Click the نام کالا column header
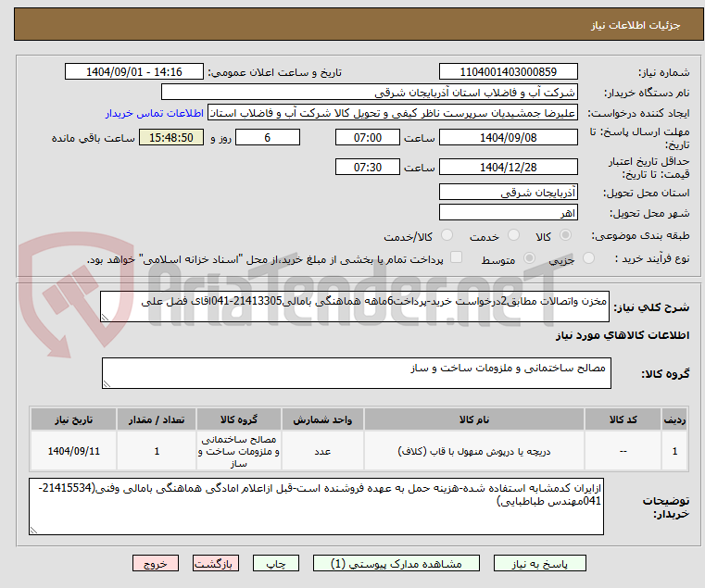 click(x=474, y=419)
